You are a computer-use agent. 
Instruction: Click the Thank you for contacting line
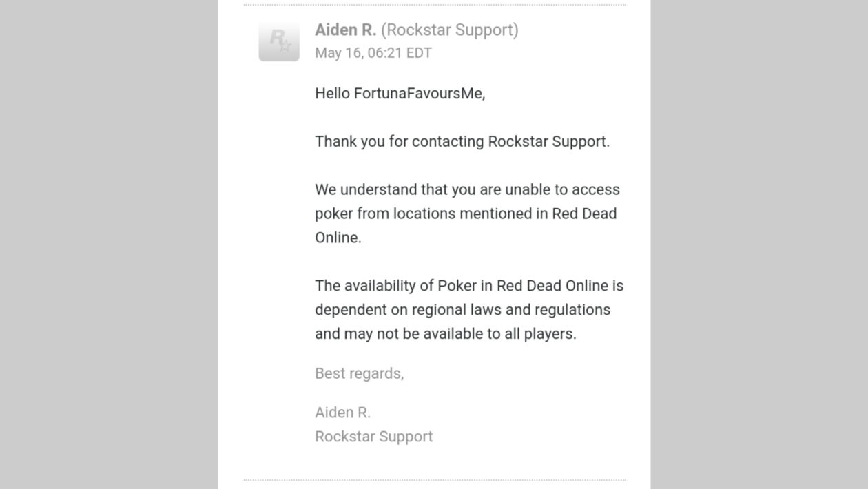[x=462, y=142]
